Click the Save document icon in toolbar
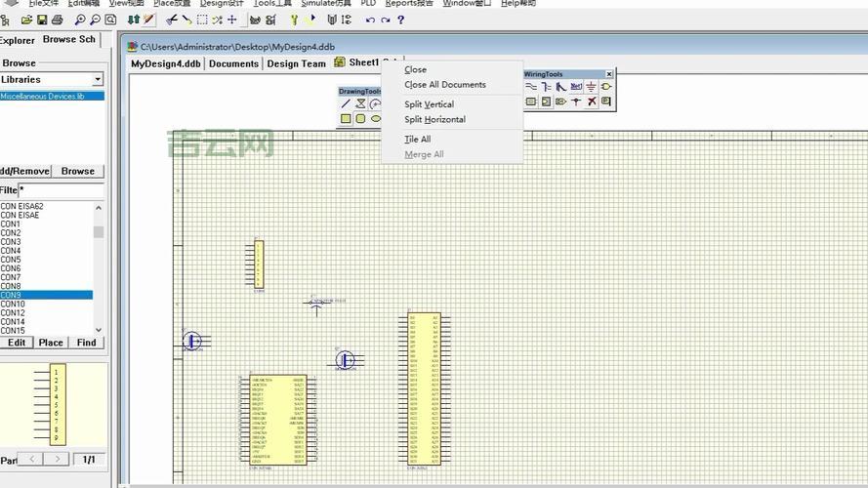Viewport: 868px width, 488px height. tap(42, 20)
